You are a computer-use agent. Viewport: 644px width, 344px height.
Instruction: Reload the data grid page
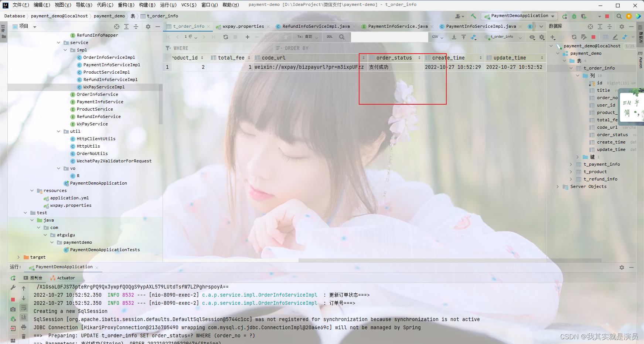(226, 37)
